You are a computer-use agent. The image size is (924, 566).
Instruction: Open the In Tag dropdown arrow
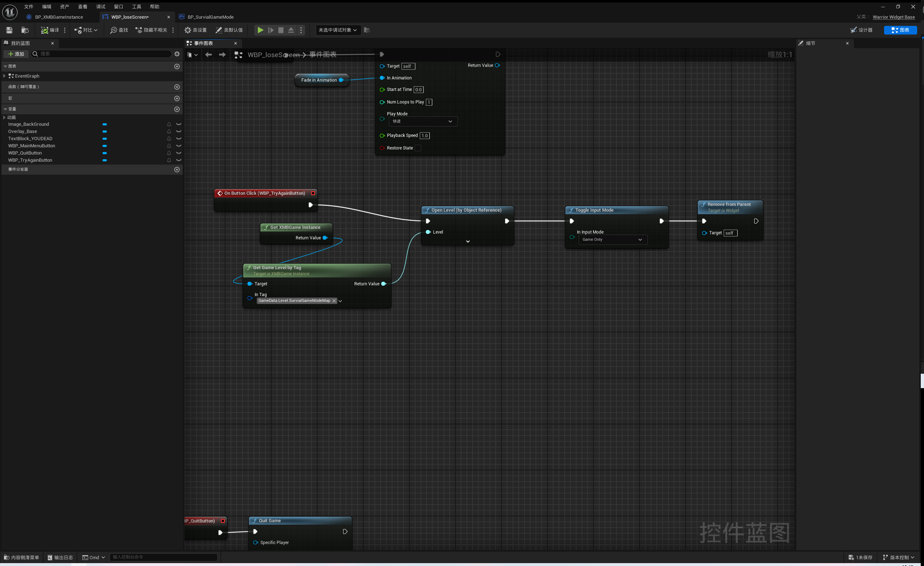click(x=340, y=301)
